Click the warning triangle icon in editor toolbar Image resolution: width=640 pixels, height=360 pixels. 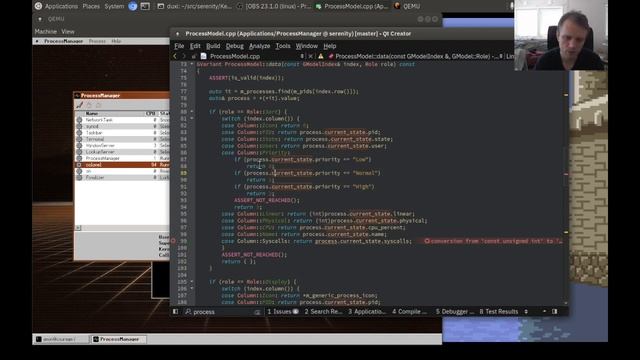tap(321, 56)
